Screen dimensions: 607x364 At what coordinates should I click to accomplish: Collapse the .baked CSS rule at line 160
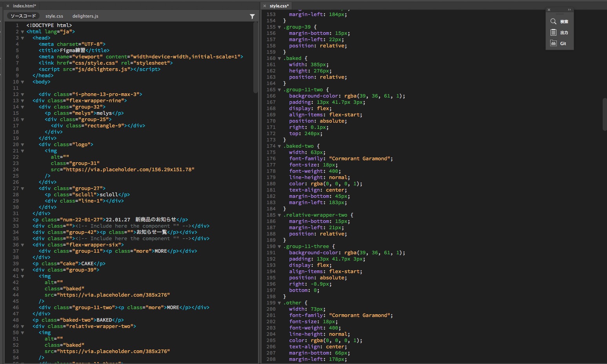point(279,58)
